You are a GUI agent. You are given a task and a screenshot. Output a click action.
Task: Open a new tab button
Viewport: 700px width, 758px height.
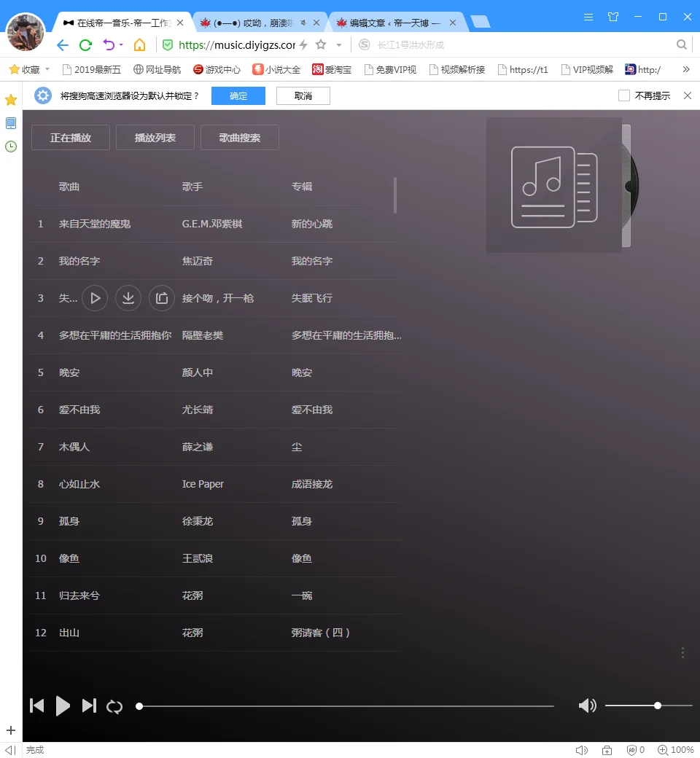pyautogui.click(x=480, y=22)
